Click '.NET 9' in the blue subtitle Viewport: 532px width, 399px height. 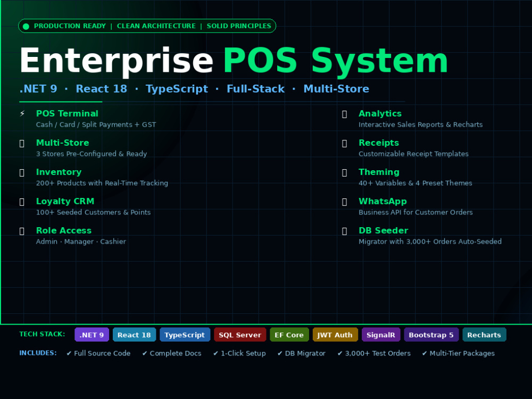[38, 89]
